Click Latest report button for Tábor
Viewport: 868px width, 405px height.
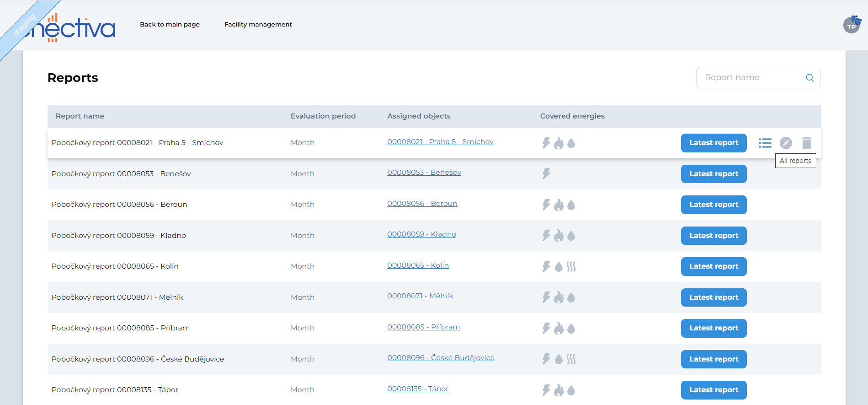(714, 390)
